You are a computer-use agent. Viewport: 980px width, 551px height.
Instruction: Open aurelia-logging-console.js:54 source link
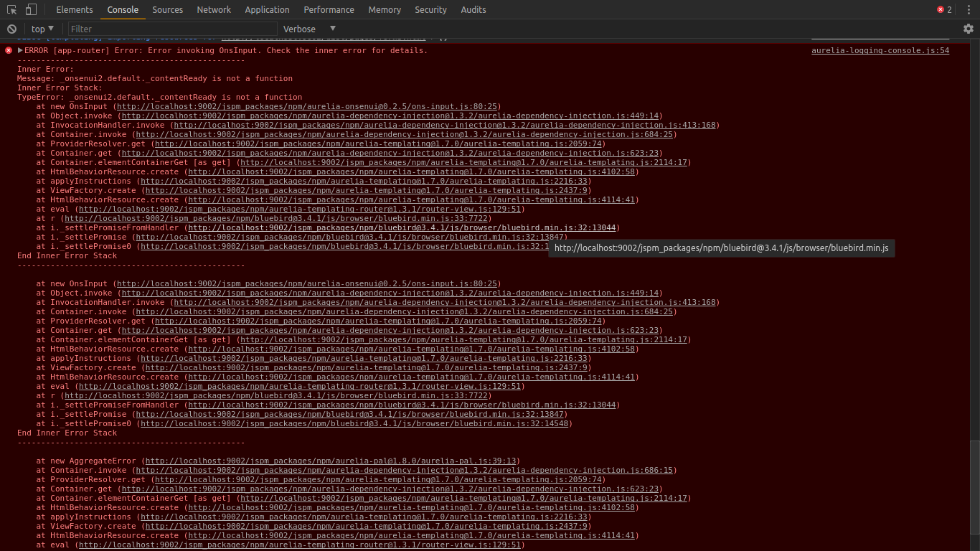click(x=880, y=50)
